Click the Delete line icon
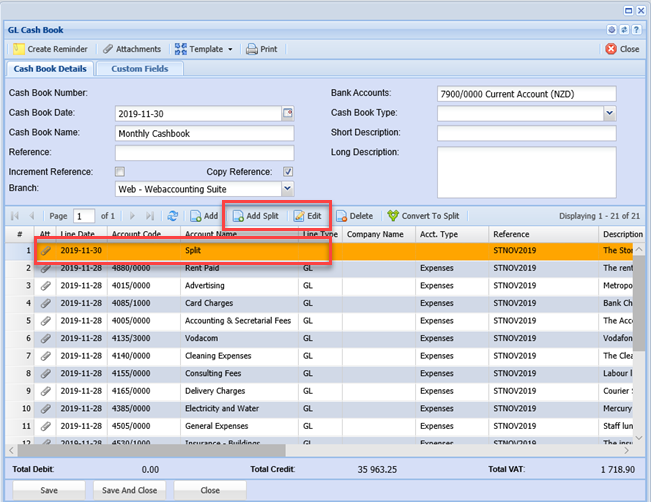 pyautogui.click(x=354, y=216)
